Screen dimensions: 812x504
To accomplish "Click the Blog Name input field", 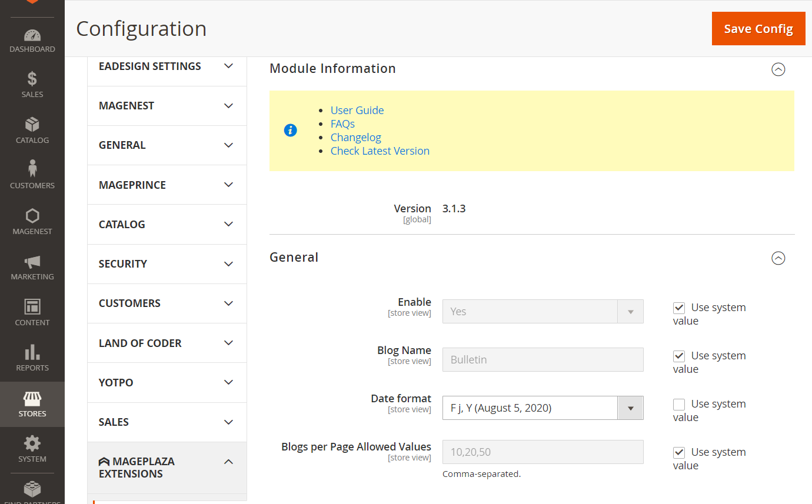I will tap(543, 360).
